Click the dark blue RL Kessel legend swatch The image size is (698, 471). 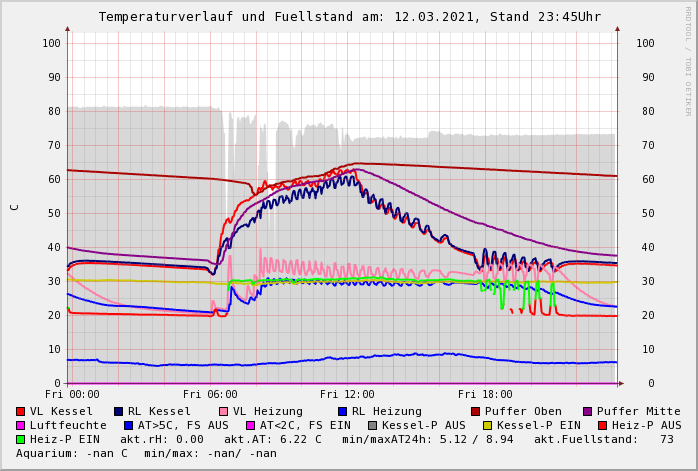(118, 411)
